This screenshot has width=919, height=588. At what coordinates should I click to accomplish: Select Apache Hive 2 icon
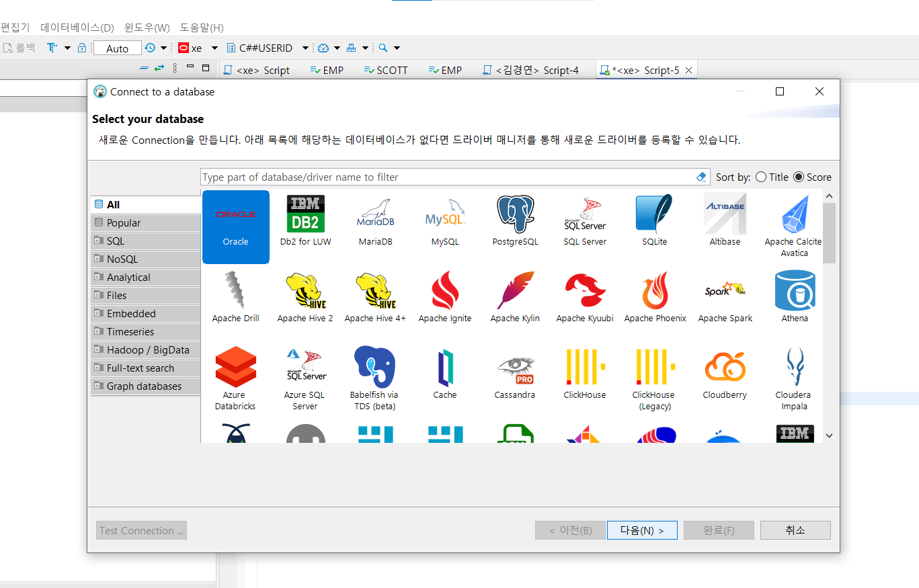pos(306,298)
